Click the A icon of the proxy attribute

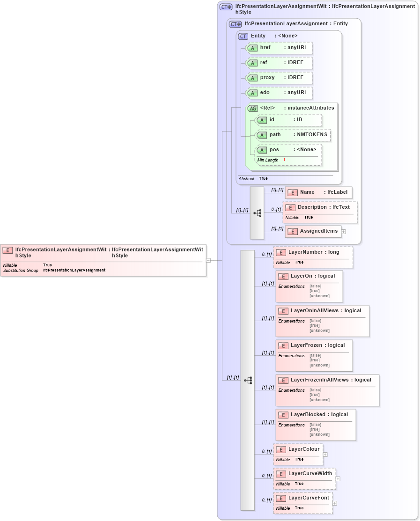coord(252,78)
